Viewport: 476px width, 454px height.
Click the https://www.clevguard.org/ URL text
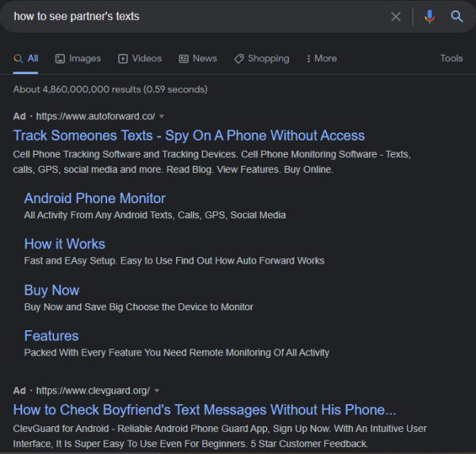coord(93,391)
